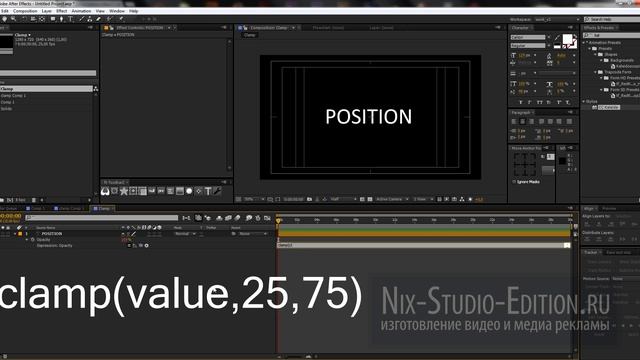Image resolution: width=640 pixels, height=360 pixels.
Task: Select the Zoom magnifier tool
Action: pos(13,19)
